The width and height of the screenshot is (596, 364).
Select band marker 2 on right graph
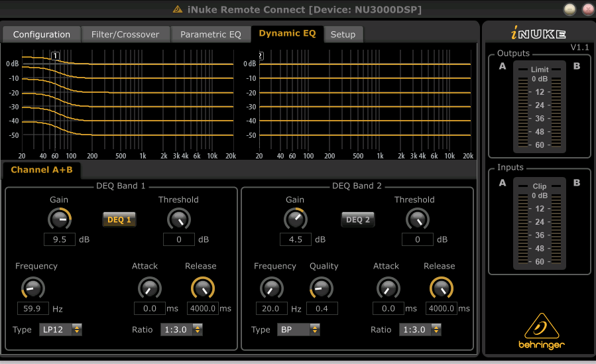261,56
